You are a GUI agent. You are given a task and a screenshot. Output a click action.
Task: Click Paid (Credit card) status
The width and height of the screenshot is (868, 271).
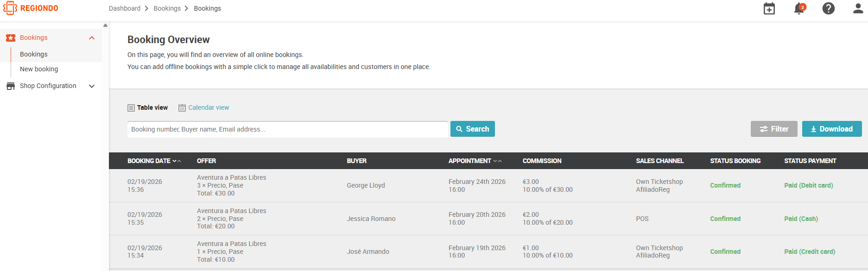(810, 252)
